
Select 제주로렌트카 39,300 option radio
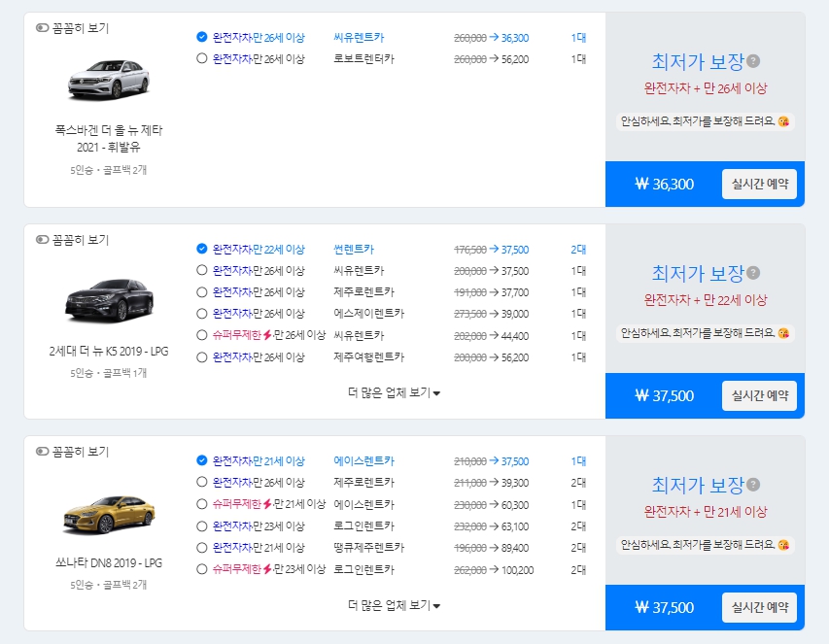tap(201, 482)
